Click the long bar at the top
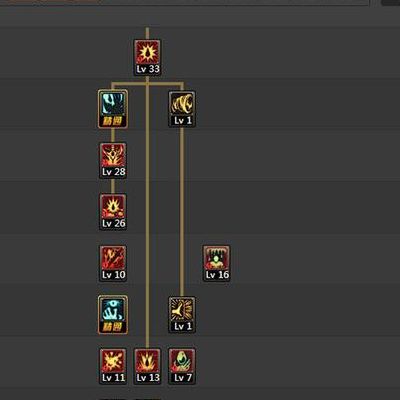 pos(185,2)
